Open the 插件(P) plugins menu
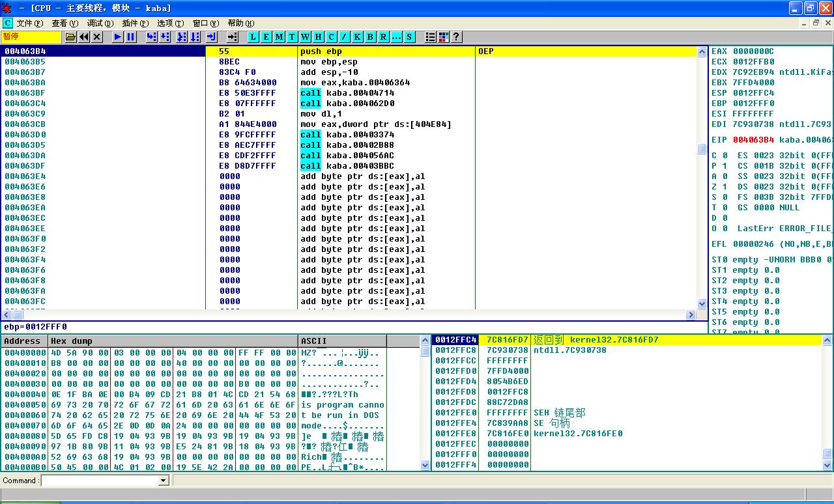The height and width of the screenshot is (504, 834). (x=135, y=23)
